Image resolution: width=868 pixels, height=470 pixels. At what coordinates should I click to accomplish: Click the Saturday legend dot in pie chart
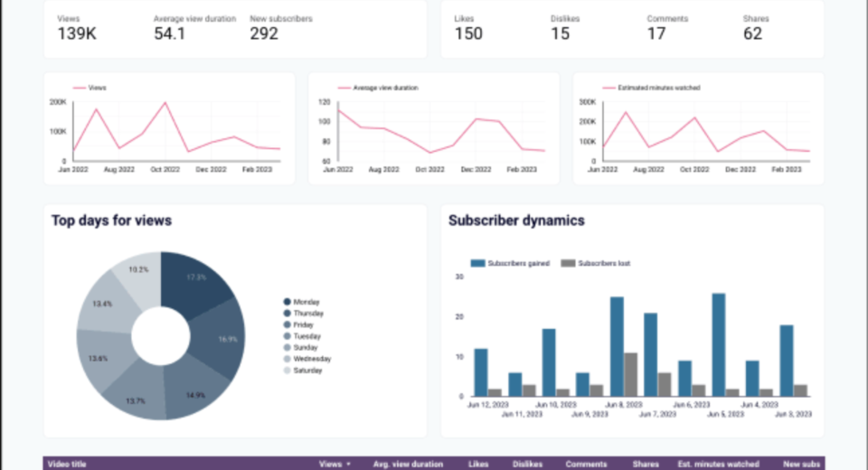pos(287,371)
